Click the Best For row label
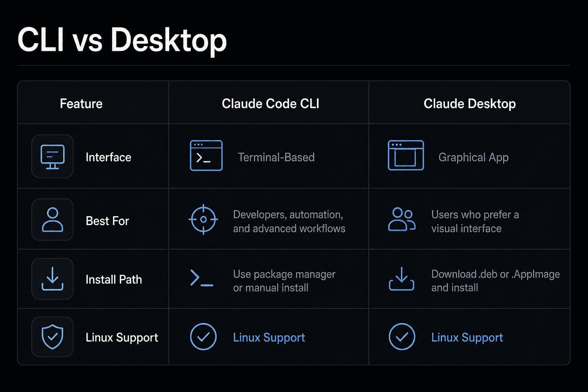 [107, 221]
